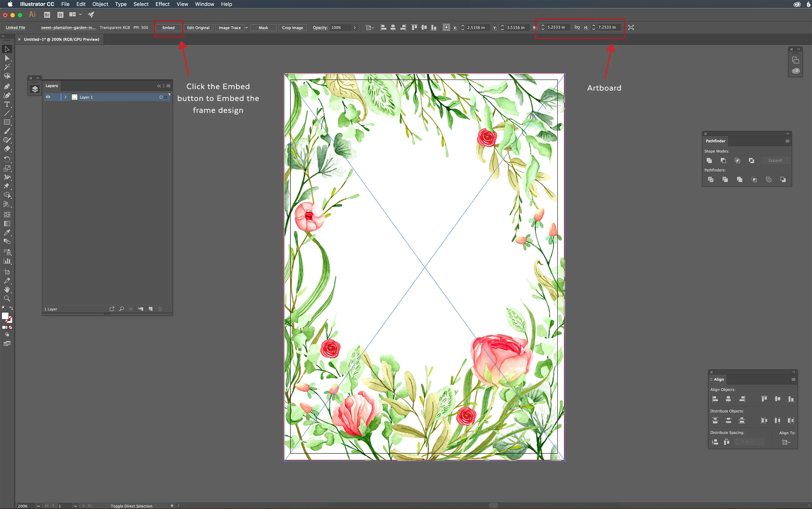The image size is (812, 509).
Task: Click the Embed button
Action: 168,28
